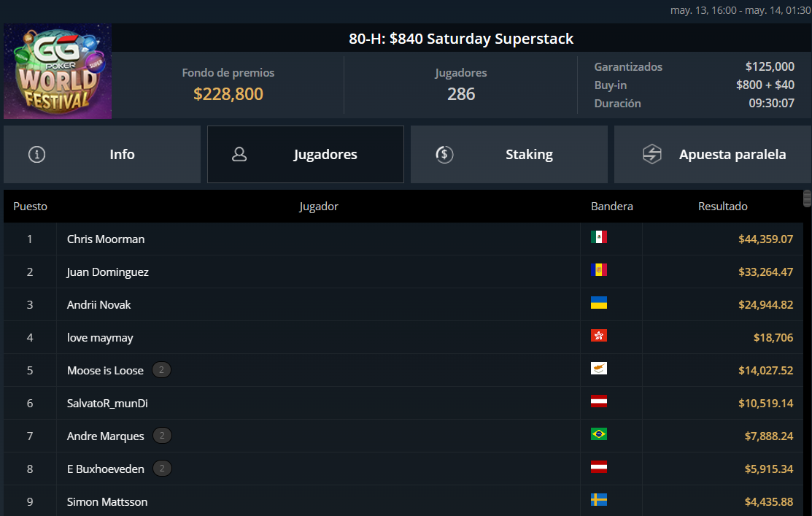
Task: Open the Apuesta paralela tab
Action: click(x=713, y=155)
